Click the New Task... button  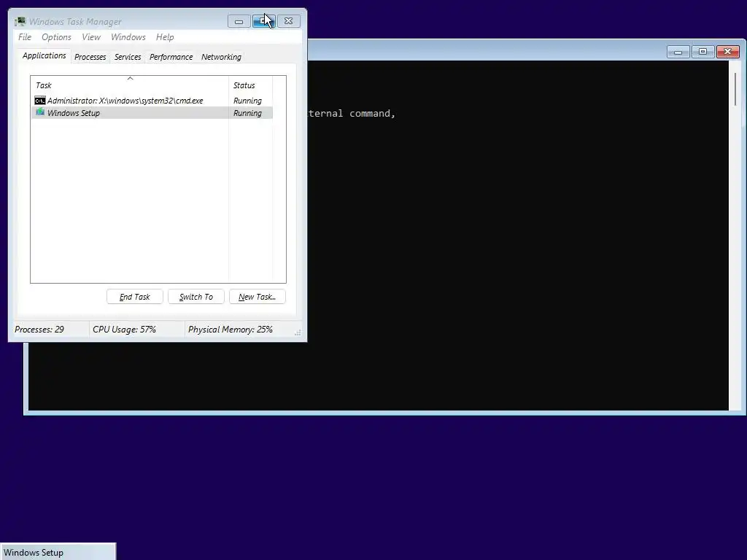tap(258, 297)
